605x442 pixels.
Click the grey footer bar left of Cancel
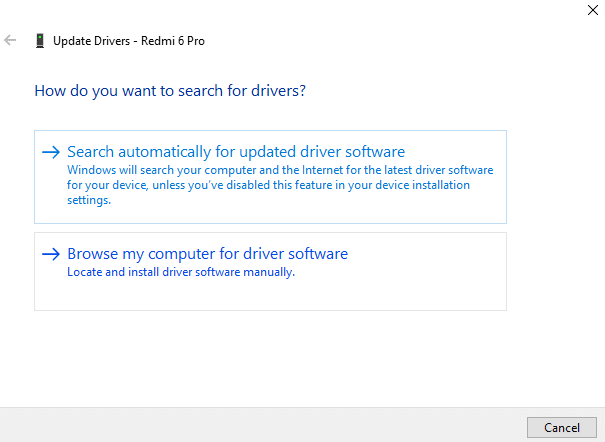click(x=260, y=425)
